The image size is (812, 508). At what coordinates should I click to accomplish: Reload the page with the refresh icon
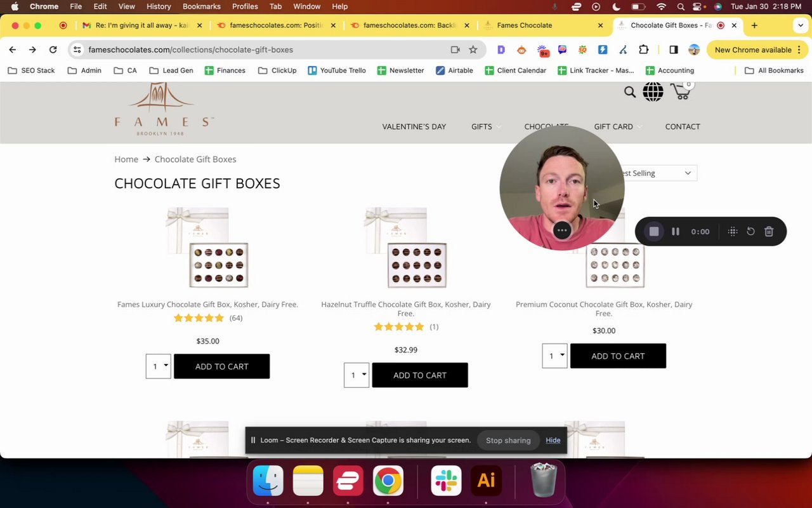coord(53,50)
